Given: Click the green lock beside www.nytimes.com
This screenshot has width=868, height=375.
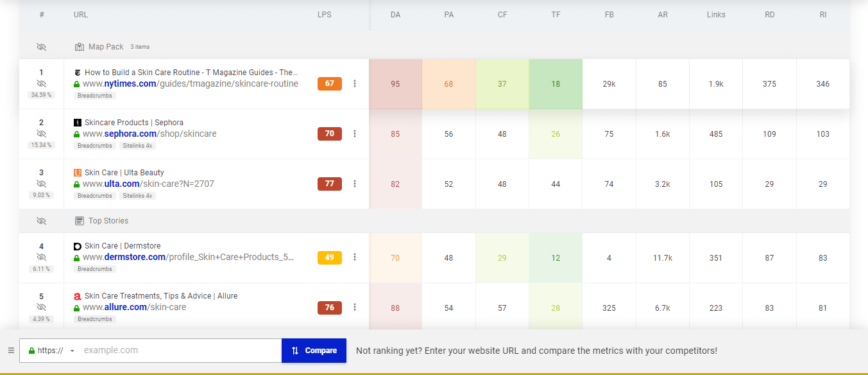Looking at the screenshot, I should pos(77,84).
